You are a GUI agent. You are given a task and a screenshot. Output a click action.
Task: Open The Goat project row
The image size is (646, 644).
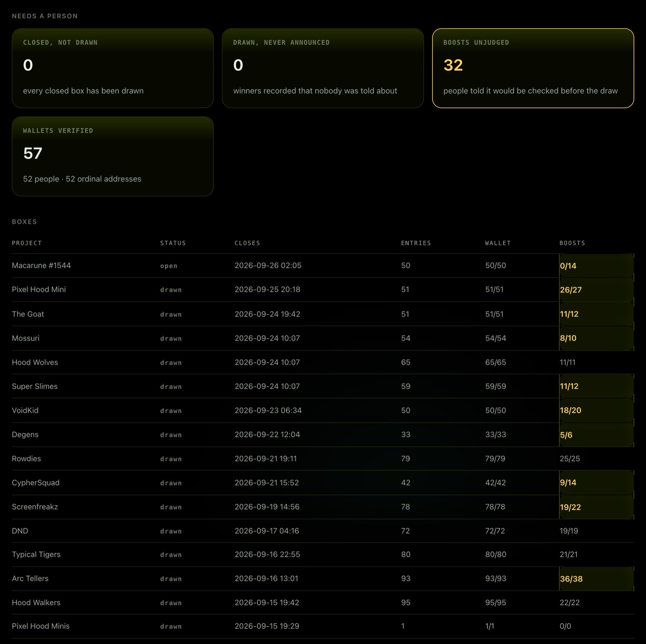click(x=323, y=314)
